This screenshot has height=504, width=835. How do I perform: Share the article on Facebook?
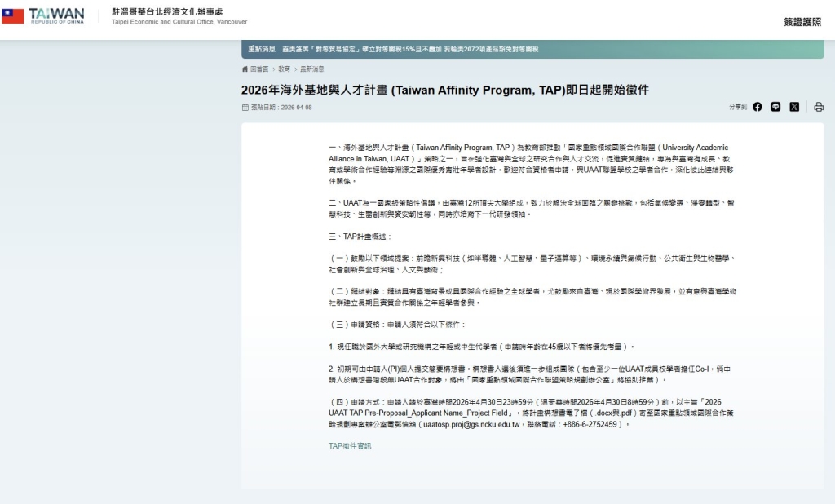coord(757,107)
